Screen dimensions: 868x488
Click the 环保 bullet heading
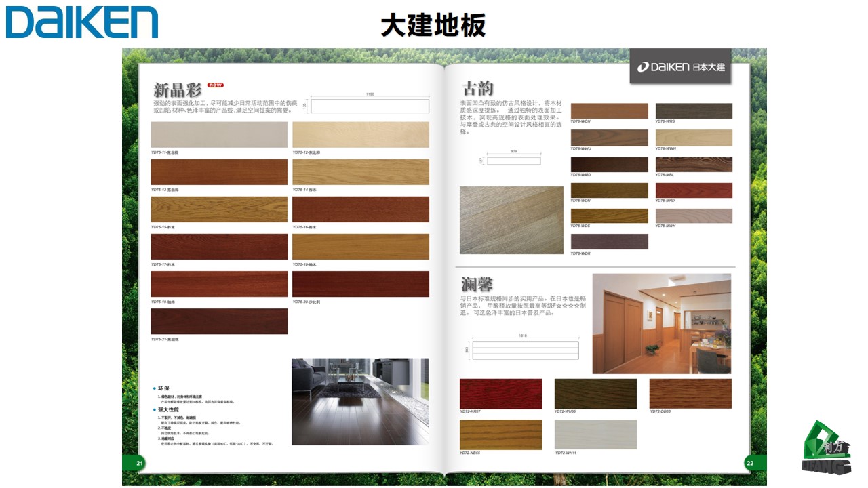pyautogui.click(x=163, y=388)
